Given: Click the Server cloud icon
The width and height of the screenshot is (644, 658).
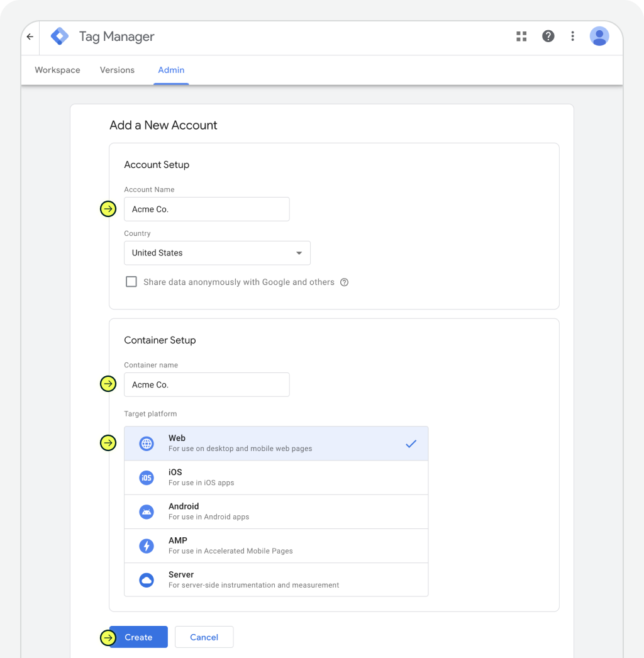Looking at the screenshot, I should point(147,581).
